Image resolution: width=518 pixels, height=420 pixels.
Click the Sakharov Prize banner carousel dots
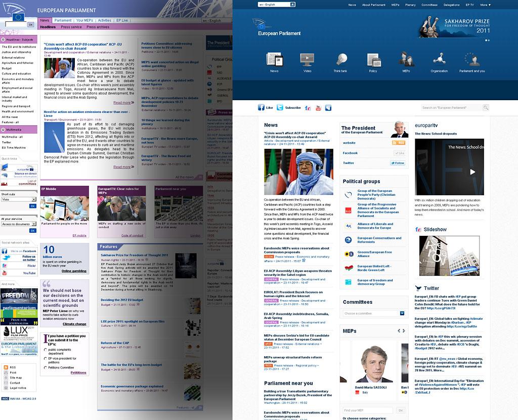coord(487,39)
